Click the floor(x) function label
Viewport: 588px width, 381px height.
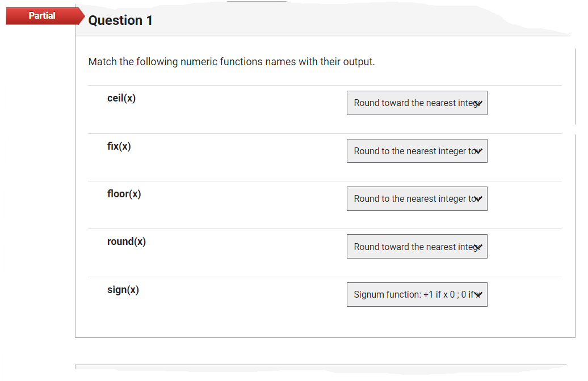[x=124, y=194]
